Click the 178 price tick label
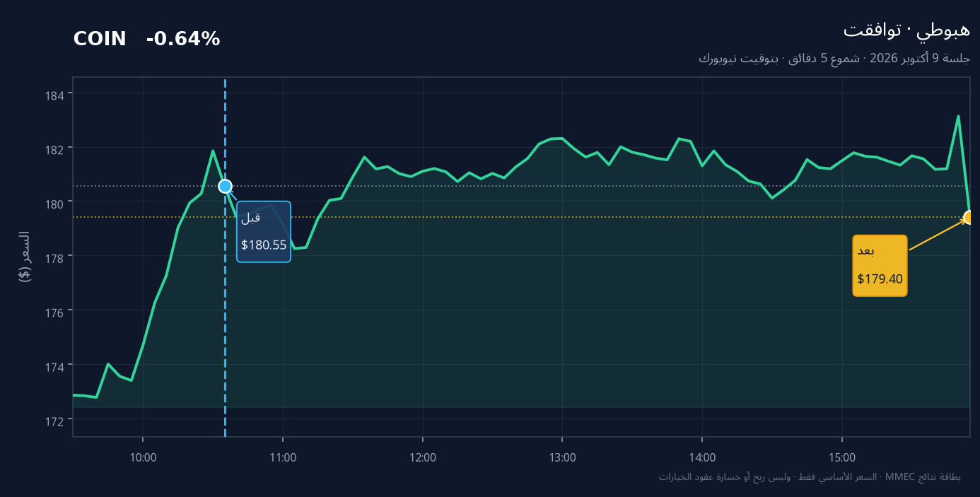Image resolution: width=980 pixels, height=497 pixels. click(x=54, y=257)
